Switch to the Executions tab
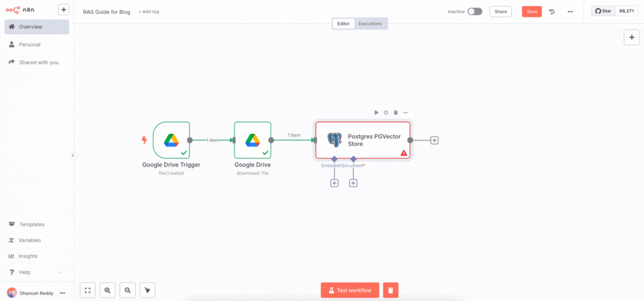 pyautogui.click(x=370, y=24)
